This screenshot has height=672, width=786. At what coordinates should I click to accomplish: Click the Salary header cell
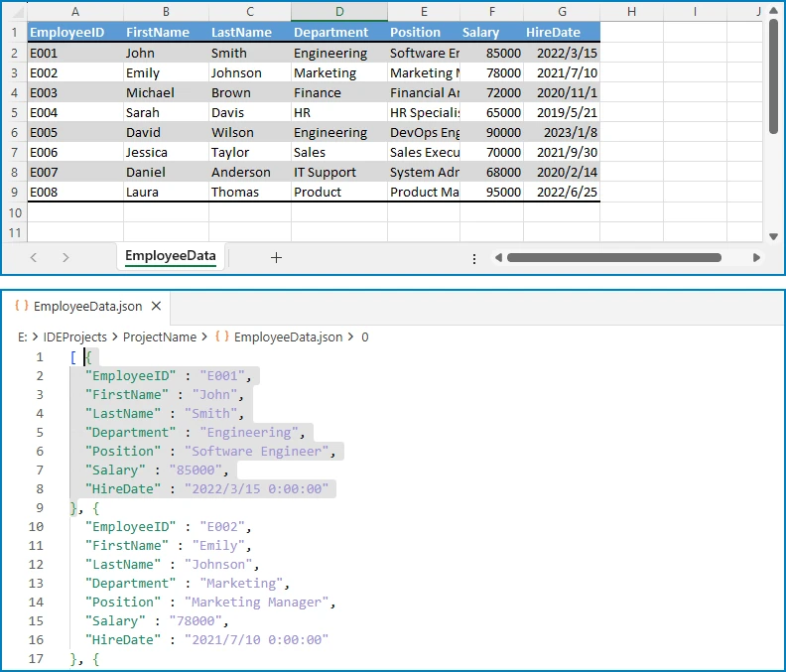tap(492, 32)
